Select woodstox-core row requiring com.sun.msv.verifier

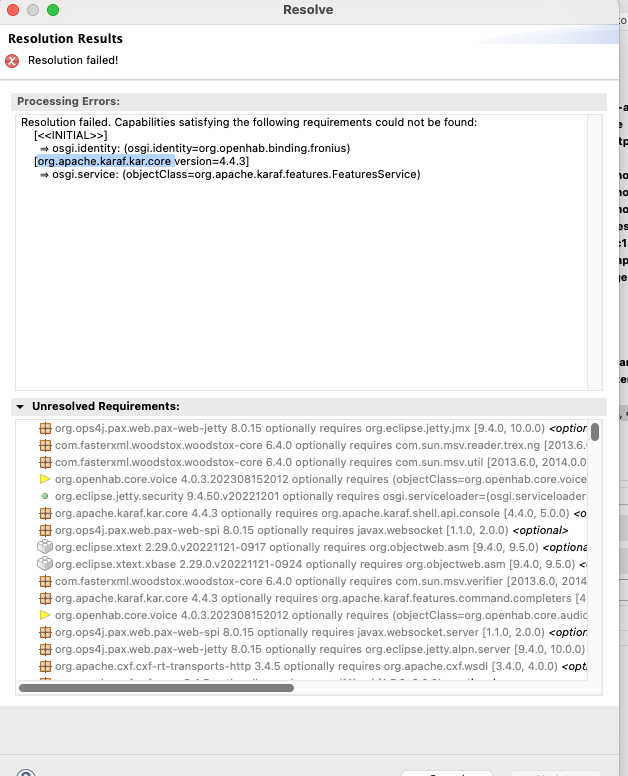300,581
